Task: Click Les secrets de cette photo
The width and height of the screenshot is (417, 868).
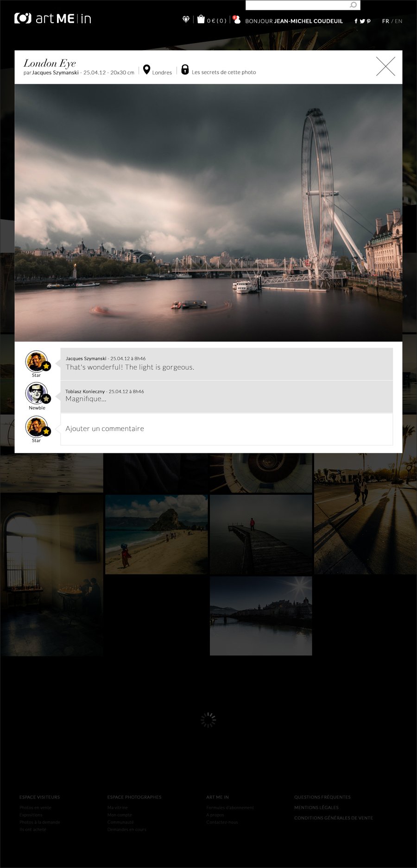Action: tap(224, 73)
